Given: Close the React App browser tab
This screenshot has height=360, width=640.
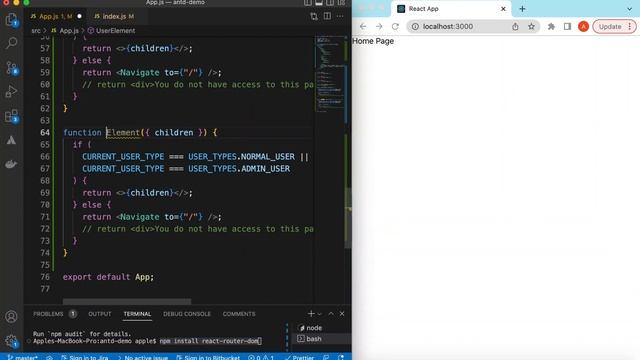Looking at the screenshot, I should 503,9.
